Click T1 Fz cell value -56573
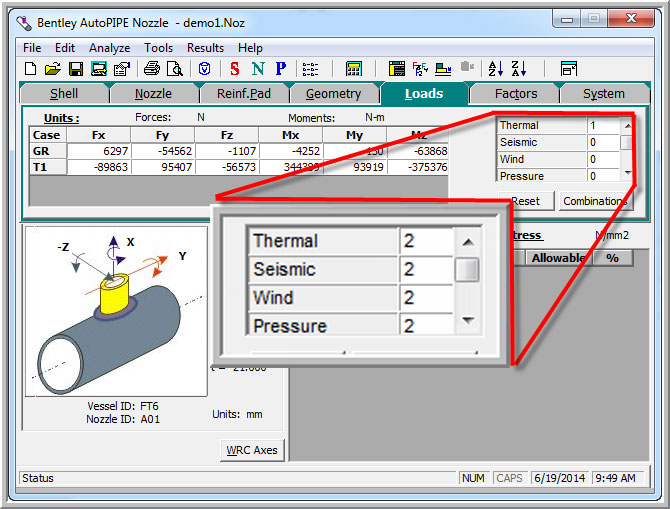This screenshot has width=670, height=509. point(226,167)
